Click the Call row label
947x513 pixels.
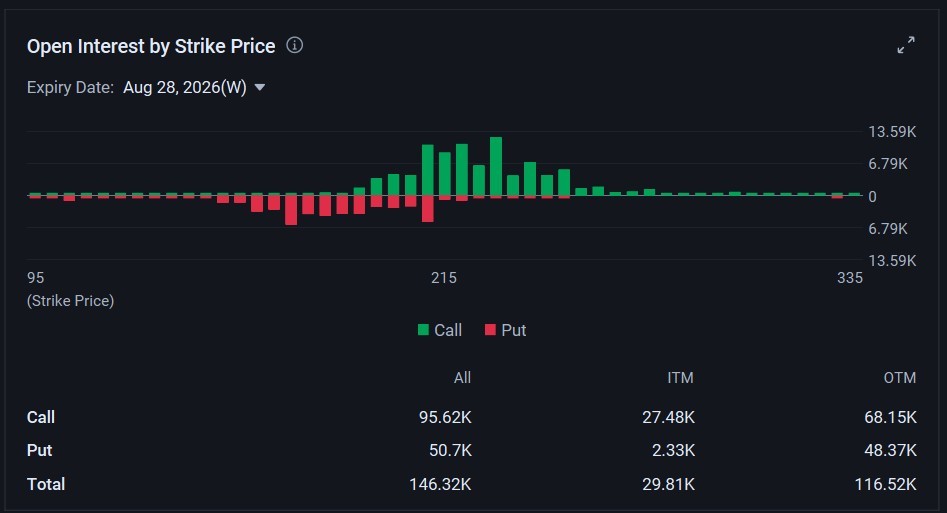(41, 417)
